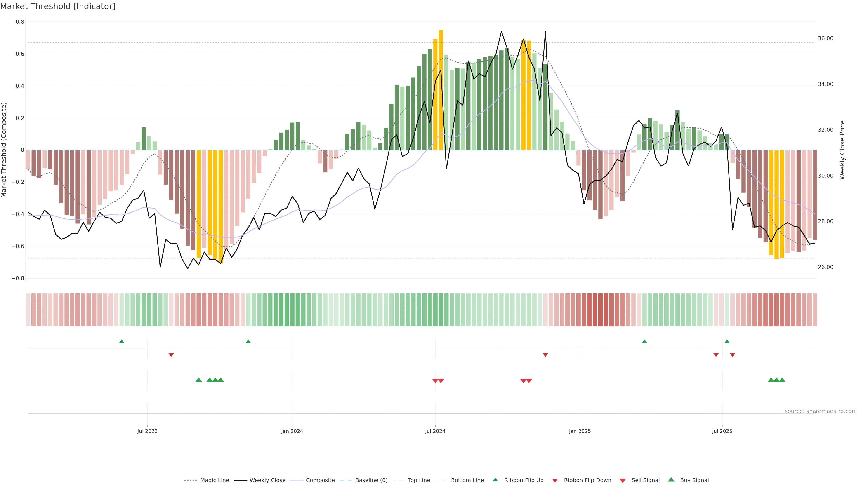Click the Weekly Close Price axis title
Viewport: 868px width, 488px height.
pyautogui.click(x=842, y=150)
